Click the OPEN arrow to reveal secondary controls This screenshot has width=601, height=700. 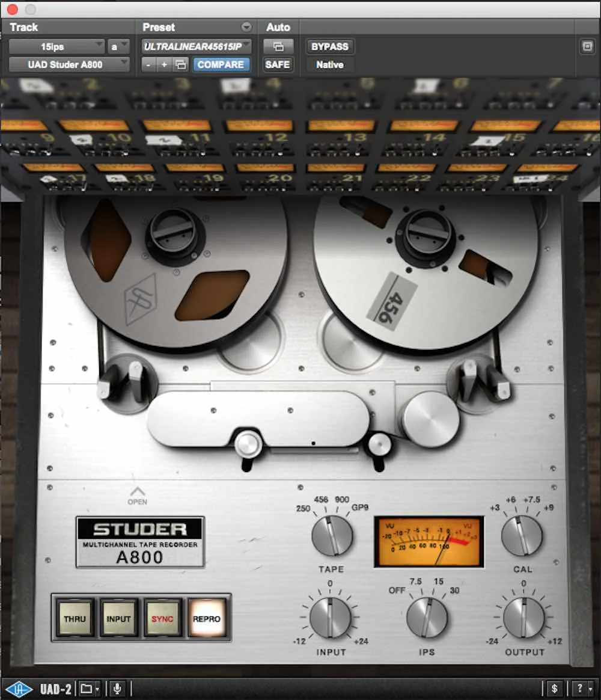point(138,496)
